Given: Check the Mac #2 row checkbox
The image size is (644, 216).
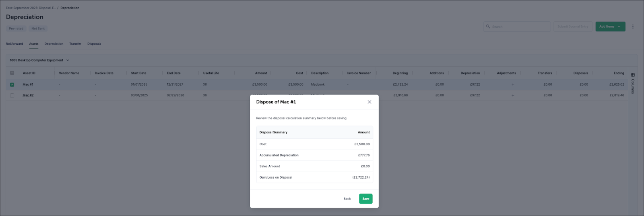Looking at the screenshot, I should coord(12,95).
